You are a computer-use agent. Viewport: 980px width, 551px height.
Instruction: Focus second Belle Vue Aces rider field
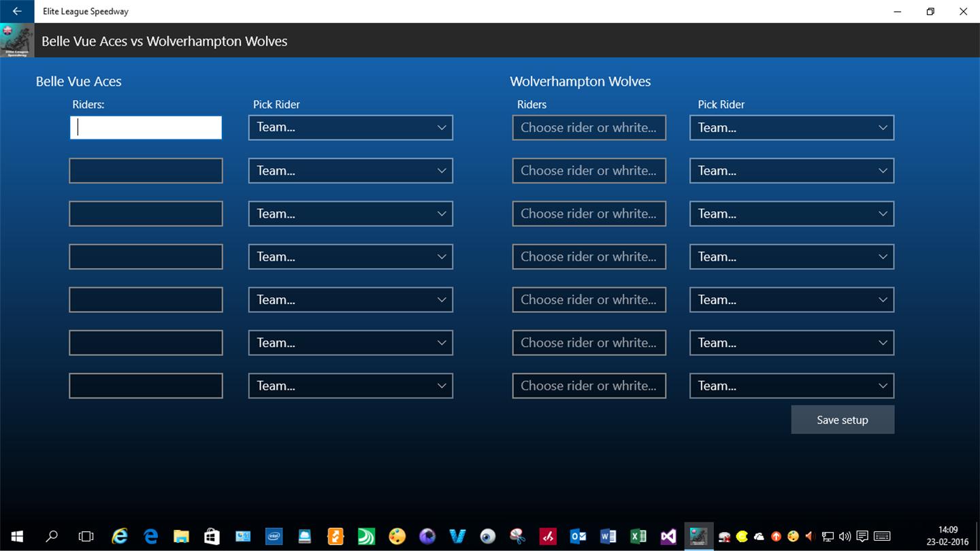coord(146,170)
